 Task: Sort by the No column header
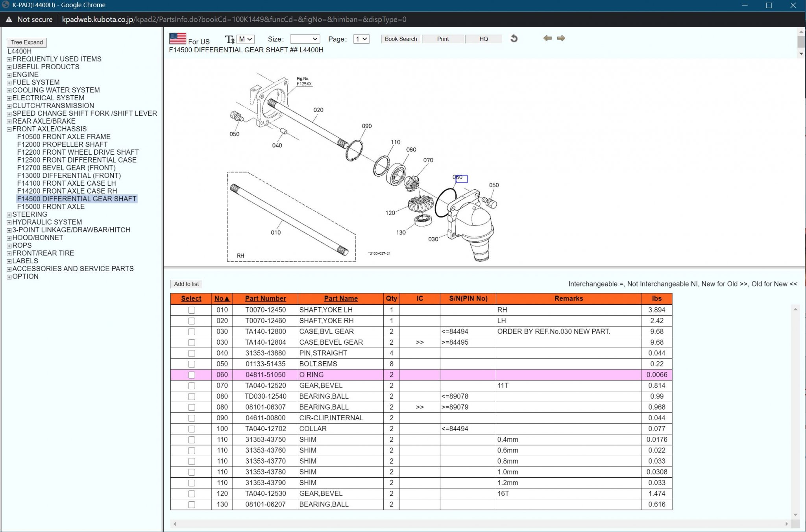222,298
